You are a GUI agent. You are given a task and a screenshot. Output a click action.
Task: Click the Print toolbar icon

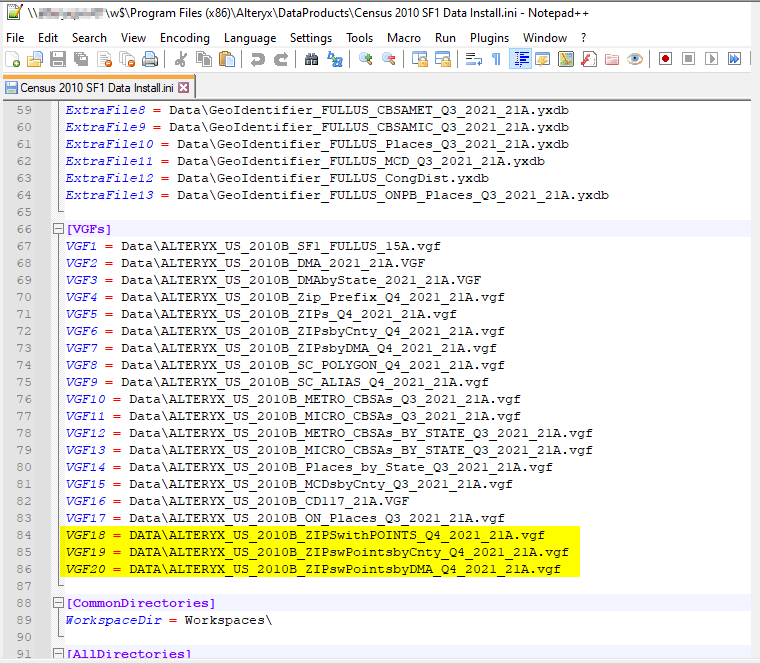point(150,60)
